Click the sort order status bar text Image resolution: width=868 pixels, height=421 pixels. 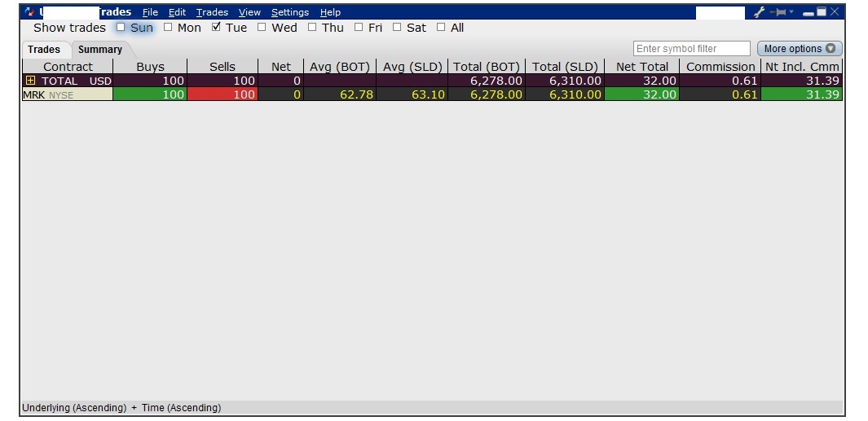point(121,408)
